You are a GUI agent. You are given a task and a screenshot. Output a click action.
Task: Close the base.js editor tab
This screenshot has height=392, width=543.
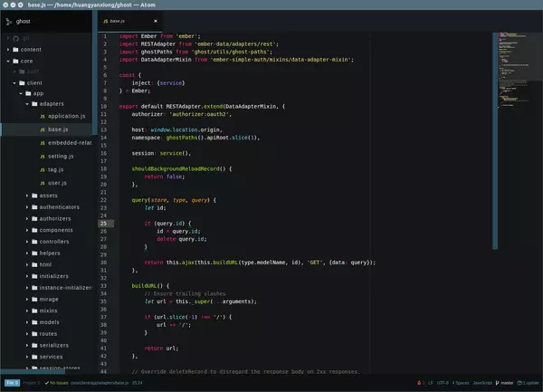(x=156, y=21)
